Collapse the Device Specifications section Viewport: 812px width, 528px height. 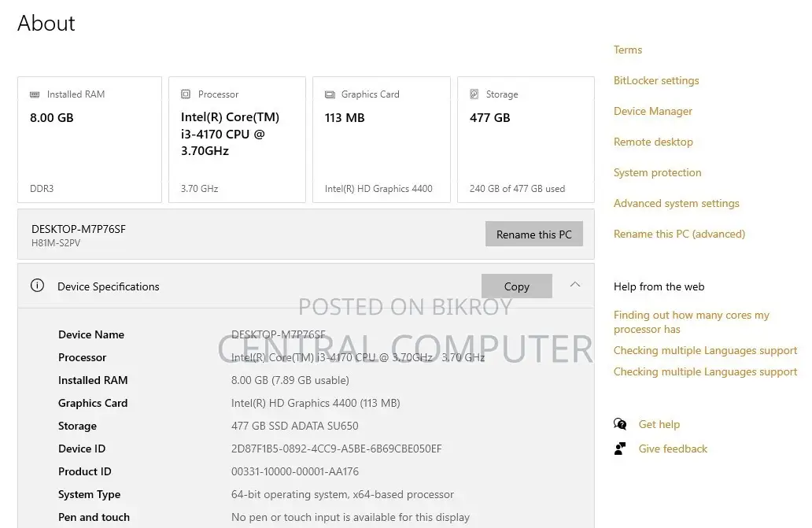[575, 285]
